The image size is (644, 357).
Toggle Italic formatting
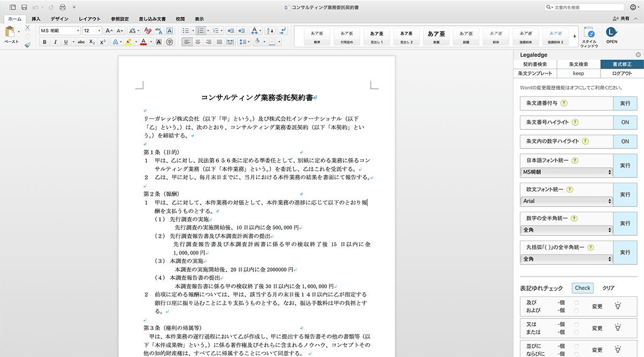coord(55,42)
